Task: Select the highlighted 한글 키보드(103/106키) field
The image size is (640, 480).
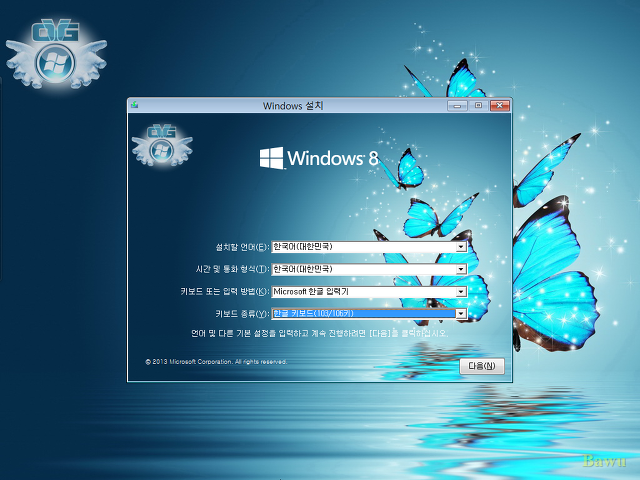Action: 369,314
